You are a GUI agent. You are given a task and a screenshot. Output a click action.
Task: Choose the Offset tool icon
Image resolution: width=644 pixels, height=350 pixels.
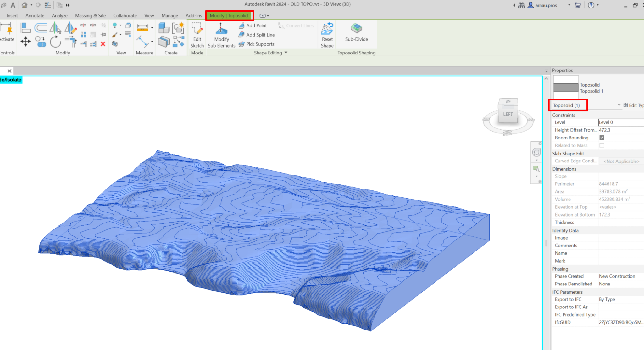coord(41,28)
